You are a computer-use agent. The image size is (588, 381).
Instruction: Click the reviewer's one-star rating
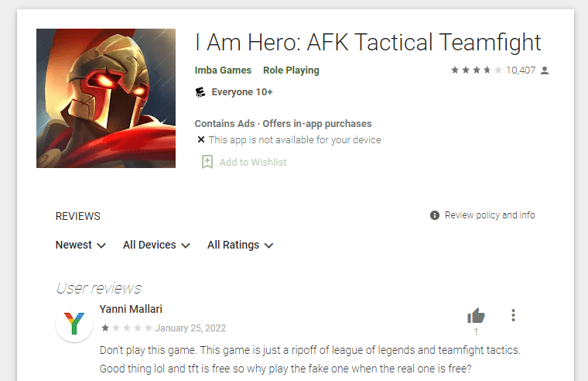click(127, 328)
